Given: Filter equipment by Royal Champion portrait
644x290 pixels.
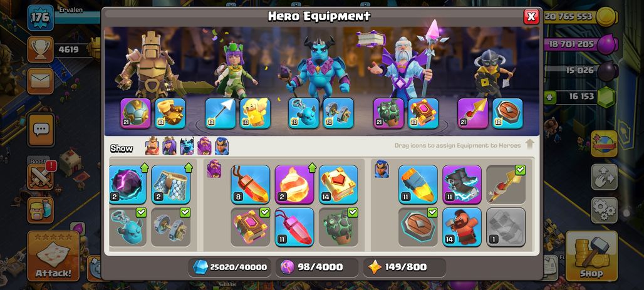Looking at the screenshot, I should [x=222, y=146].
